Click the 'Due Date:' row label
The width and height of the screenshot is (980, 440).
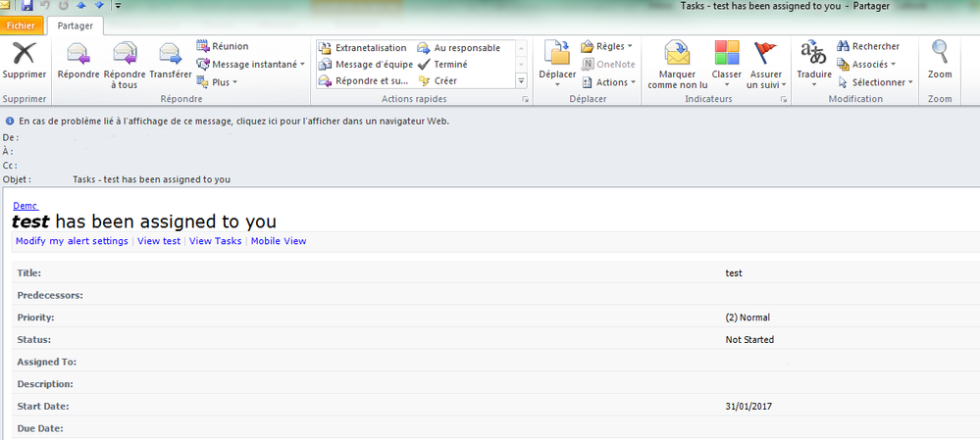point(40,429)
